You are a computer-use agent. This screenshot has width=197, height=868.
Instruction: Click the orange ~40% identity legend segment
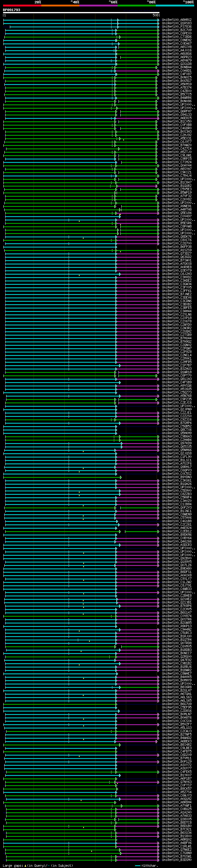60,6
